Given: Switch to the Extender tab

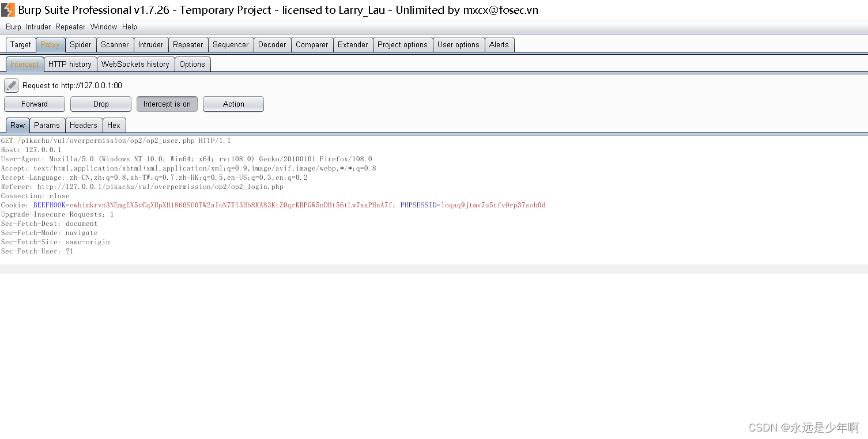Looking at the screenshot, I should (x=353, y=44).
